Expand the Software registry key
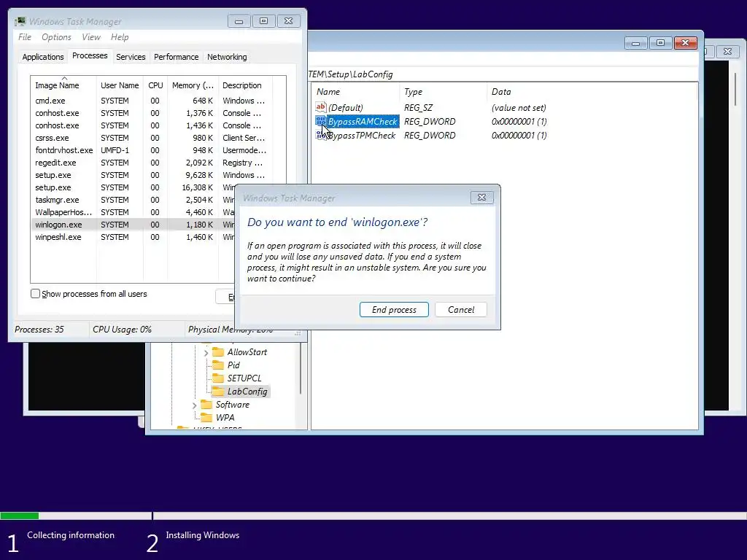 pyautogui.click(x=194, y=405)
